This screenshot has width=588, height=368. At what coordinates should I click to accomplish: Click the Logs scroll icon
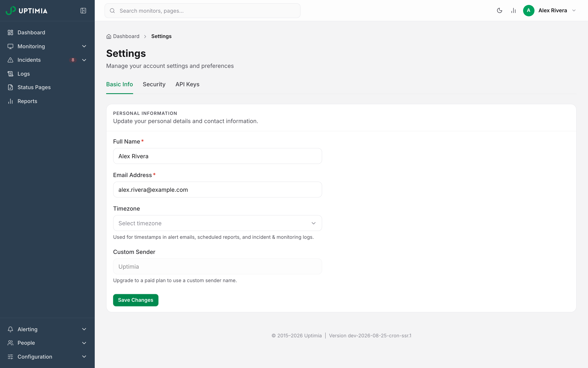tap(10, 74)
